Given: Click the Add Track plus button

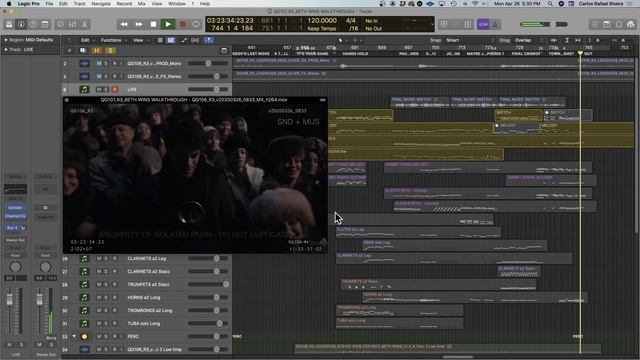Looking at the screenshot, I should click(x=69, y=51).
